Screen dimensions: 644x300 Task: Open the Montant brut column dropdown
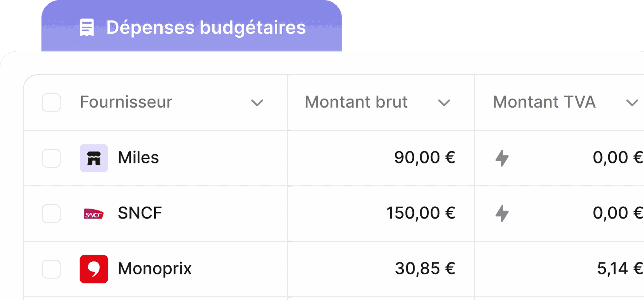coord(444,103)
